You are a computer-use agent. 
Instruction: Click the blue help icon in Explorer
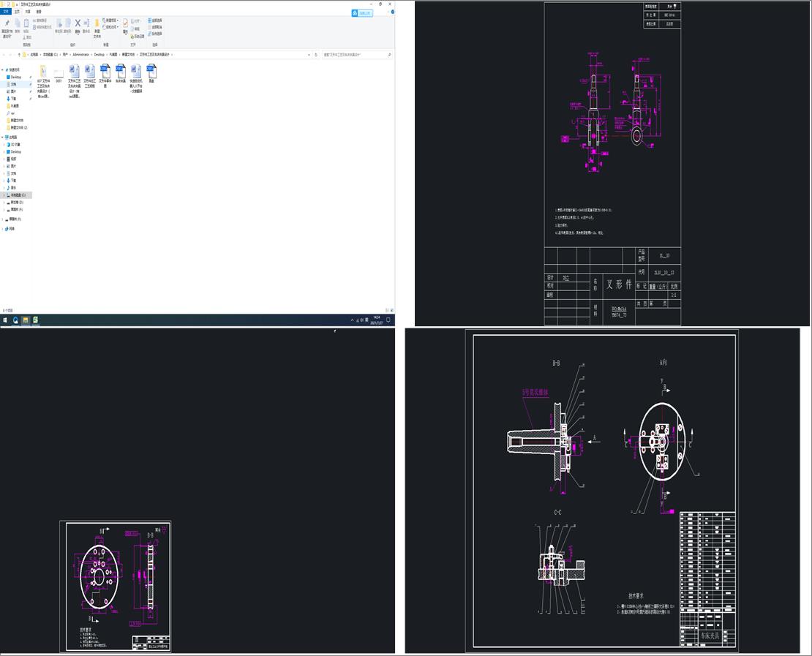[x=393, y=12]
